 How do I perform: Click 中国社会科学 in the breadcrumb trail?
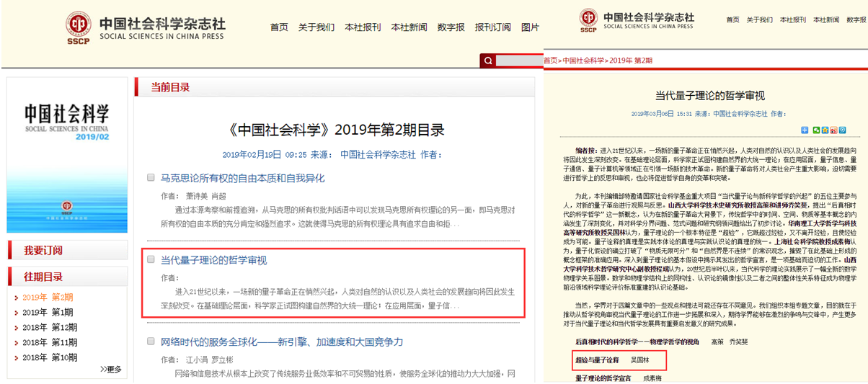click(x=583, y=61)
